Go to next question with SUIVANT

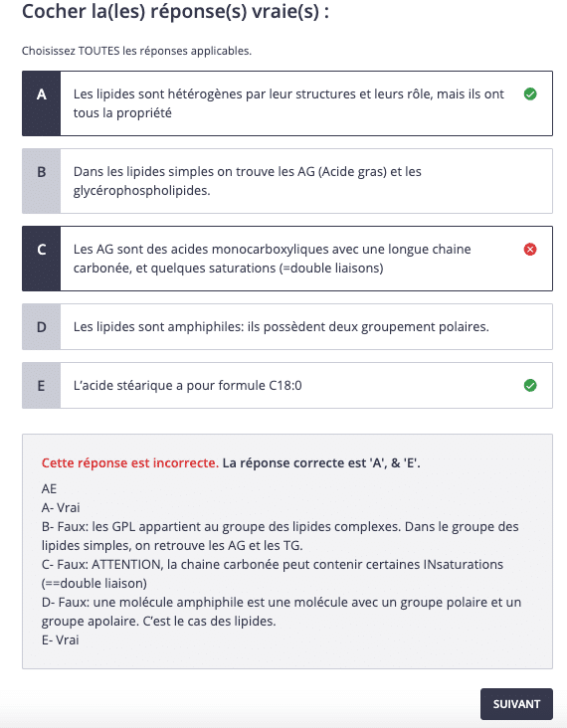(x=516, y=704)
